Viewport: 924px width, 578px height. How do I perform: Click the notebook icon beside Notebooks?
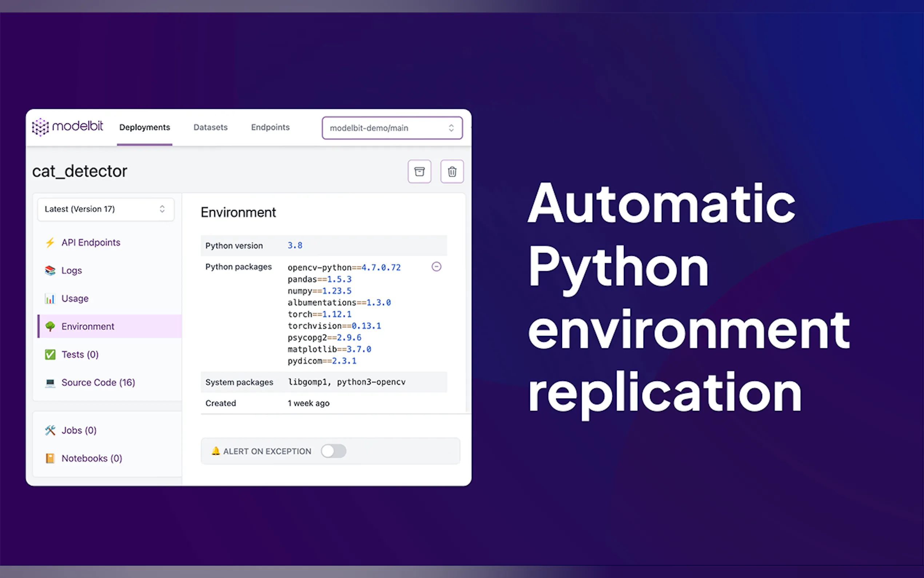tap(50, 458)
